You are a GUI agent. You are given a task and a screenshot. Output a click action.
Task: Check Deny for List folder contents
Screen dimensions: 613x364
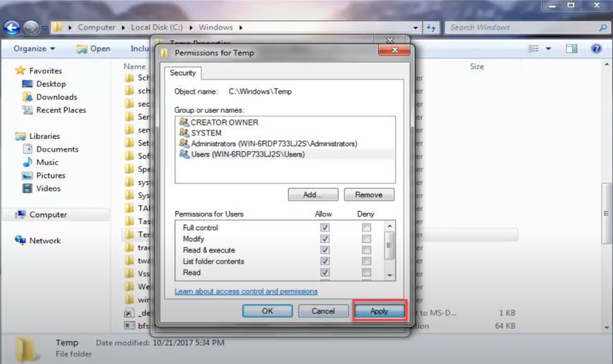(x=367, y=261)
